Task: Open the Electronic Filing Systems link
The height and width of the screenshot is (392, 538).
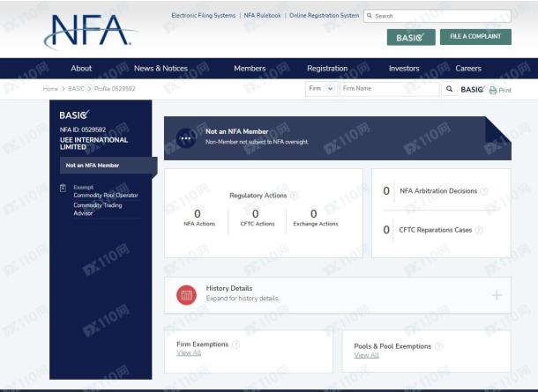Action: (204, 16)
